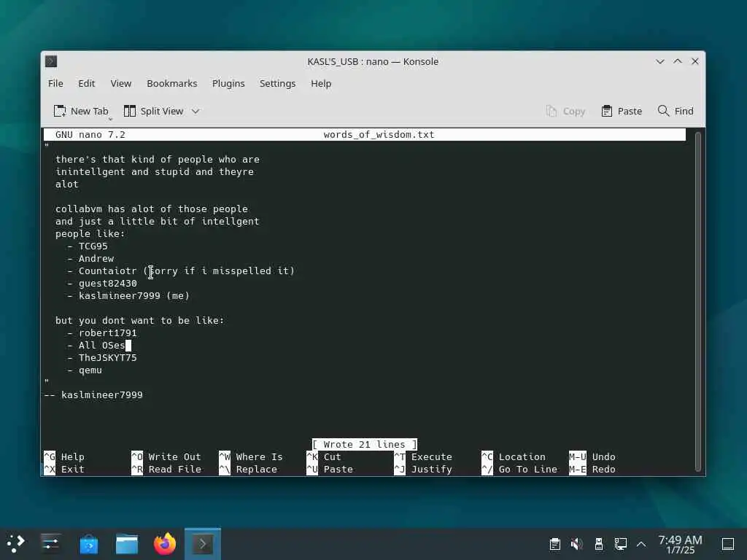Screen dimensions: 747x560
Task: Click the Find toolbar button
Action: tap(676, 111)
